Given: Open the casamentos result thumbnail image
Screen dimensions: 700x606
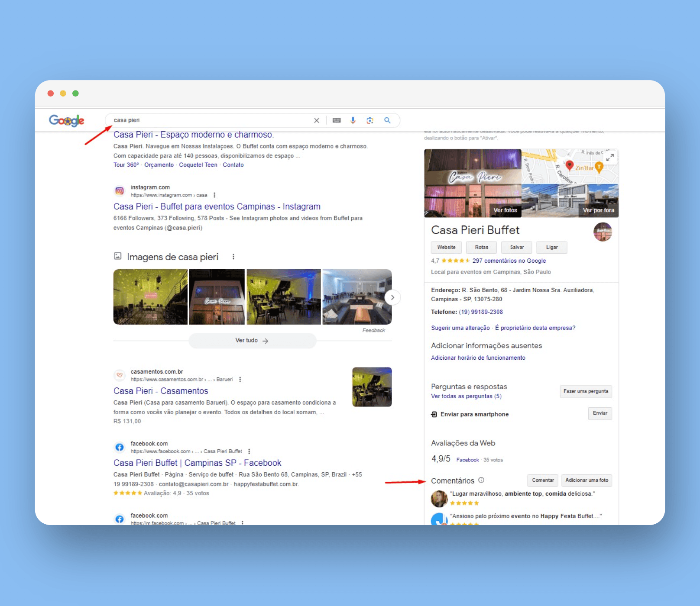Looking at the screenshot, I should click(372, 387).
